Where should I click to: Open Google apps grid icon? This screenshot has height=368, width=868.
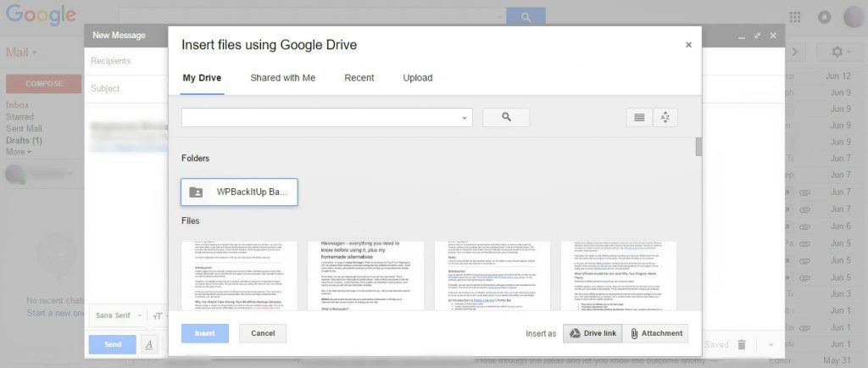click(795, 17)
